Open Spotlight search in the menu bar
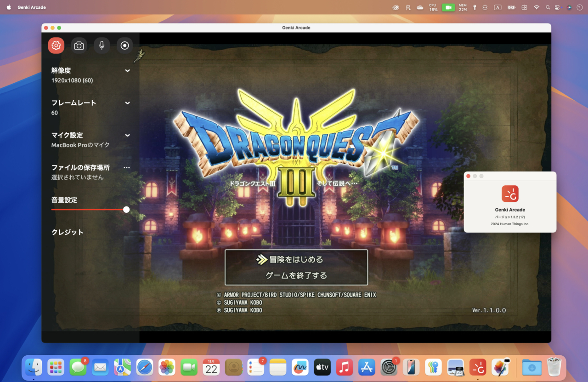 [548, 7]
